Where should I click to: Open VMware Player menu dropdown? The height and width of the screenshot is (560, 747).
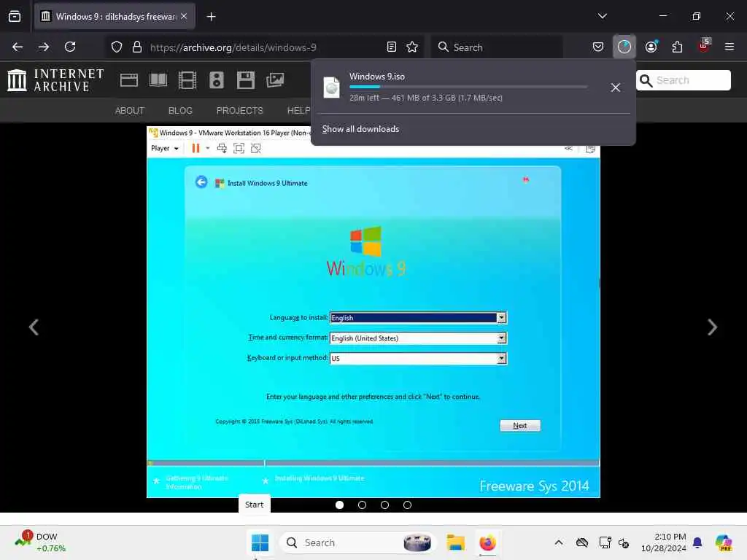[x=165, y=148]
